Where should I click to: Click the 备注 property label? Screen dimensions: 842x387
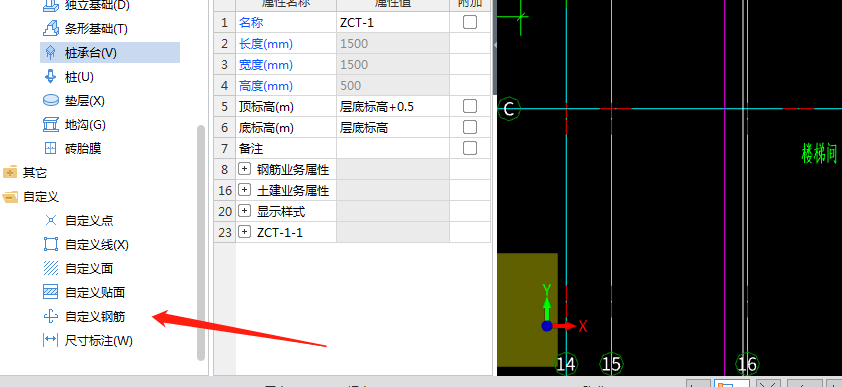click(x=251, y=149)
